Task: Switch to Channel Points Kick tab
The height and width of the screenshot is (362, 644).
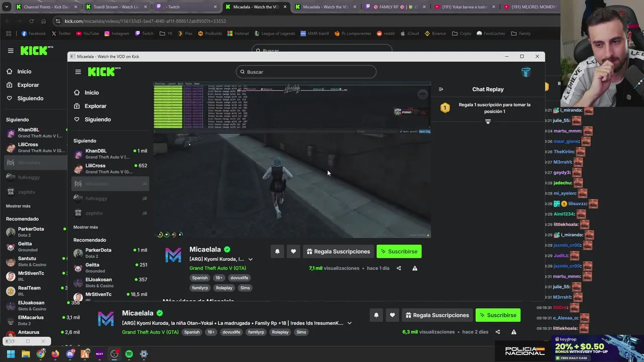Action: (47, 7)
